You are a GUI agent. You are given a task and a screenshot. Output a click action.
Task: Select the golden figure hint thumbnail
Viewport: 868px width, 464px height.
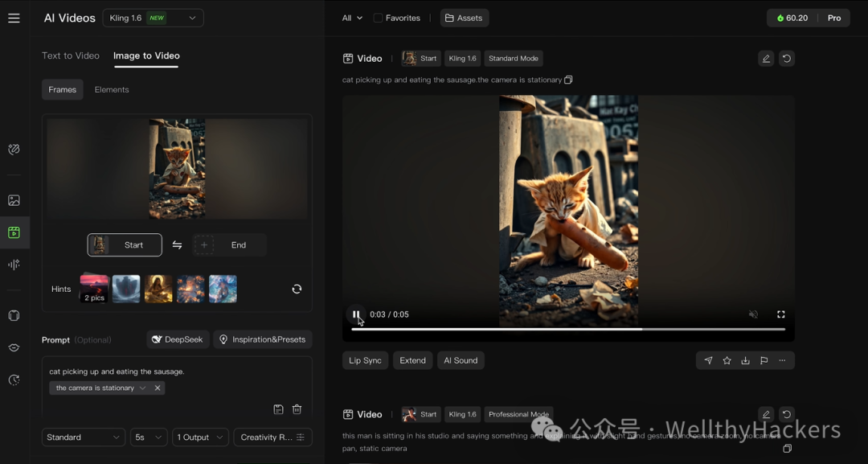[x=158, y=289]
